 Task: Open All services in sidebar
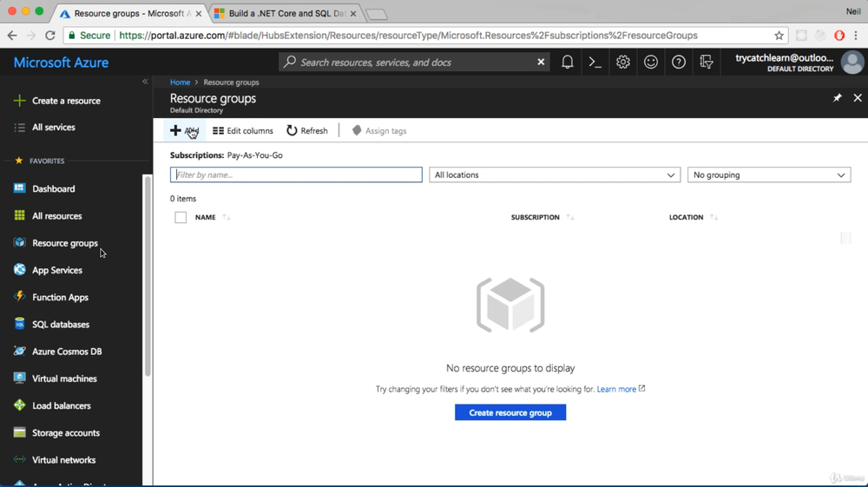[x=45, y=128]
